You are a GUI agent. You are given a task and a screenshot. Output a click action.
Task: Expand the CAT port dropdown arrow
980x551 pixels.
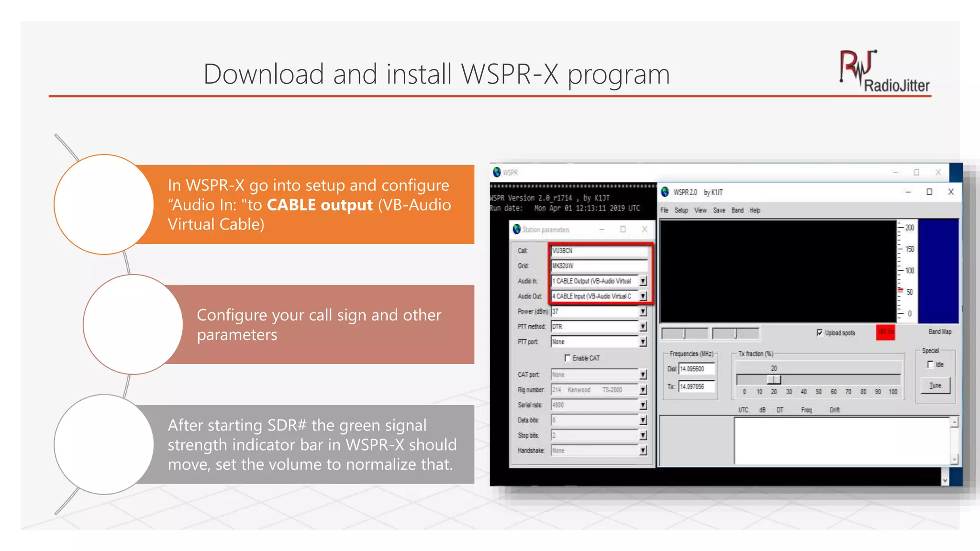tap(643, 375)
